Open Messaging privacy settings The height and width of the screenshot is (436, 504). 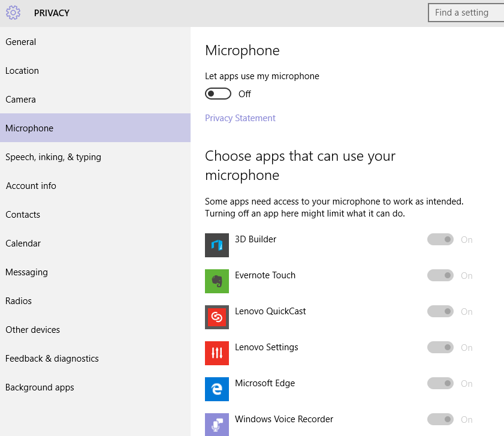(95, 272)
